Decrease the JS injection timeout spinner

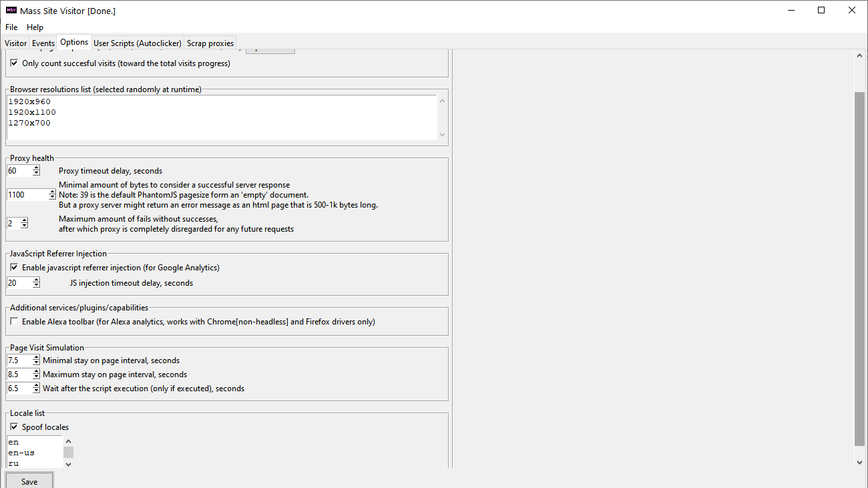click(36, 286)
